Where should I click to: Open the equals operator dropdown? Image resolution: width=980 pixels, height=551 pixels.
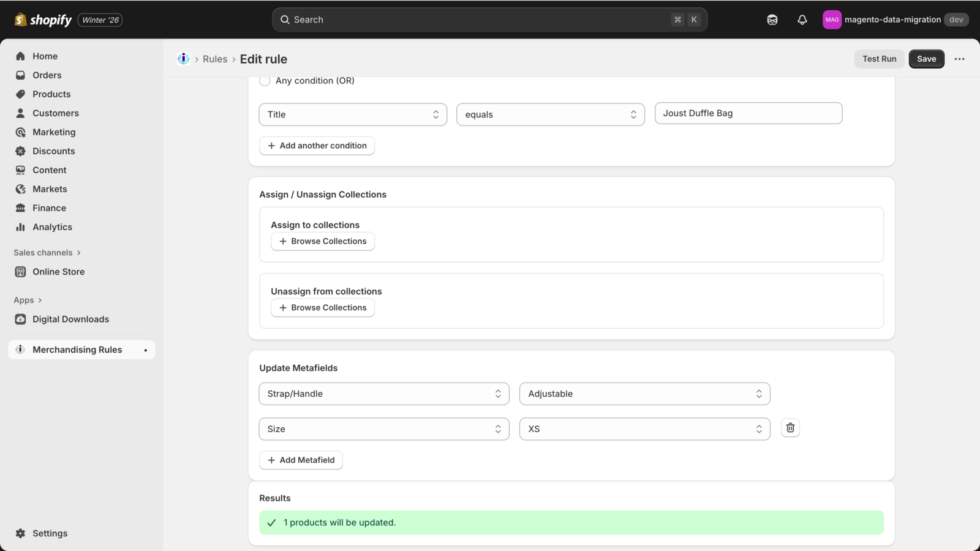click(550, 114)
